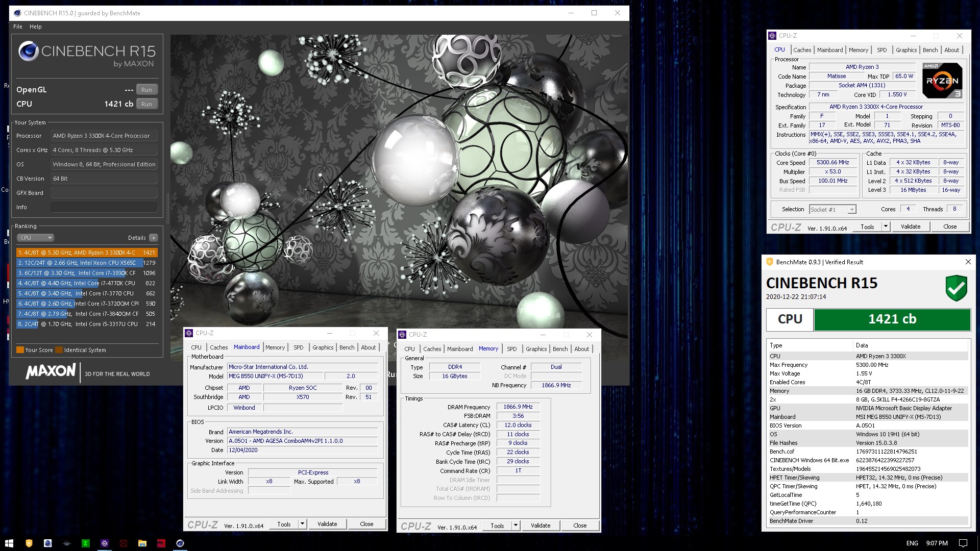The width and height of the screenshot is (980, 551).
Task: Open BenchMate shield icon in taskbar
Action: click(29, 543)
